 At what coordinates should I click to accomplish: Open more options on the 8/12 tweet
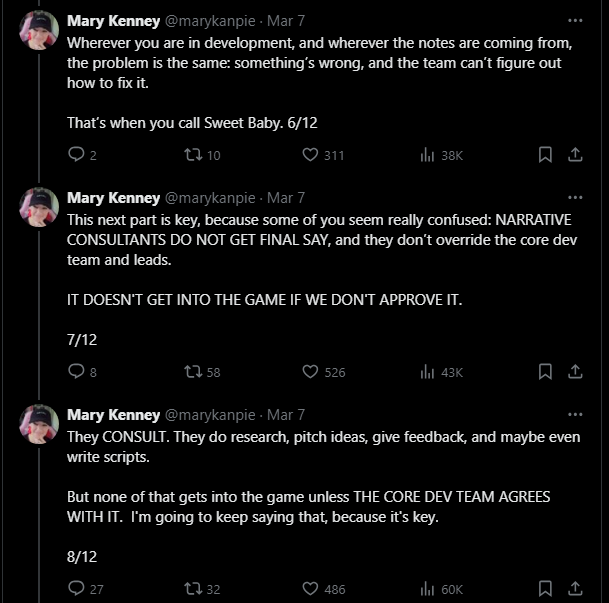[x=575, y=414]
